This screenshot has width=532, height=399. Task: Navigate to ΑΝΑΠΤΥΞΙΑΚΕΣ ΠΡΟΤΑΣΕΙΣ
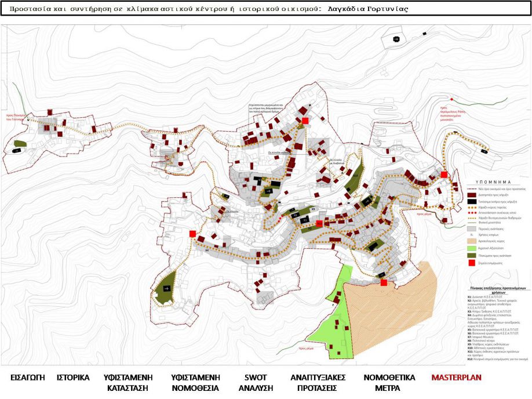318,383
